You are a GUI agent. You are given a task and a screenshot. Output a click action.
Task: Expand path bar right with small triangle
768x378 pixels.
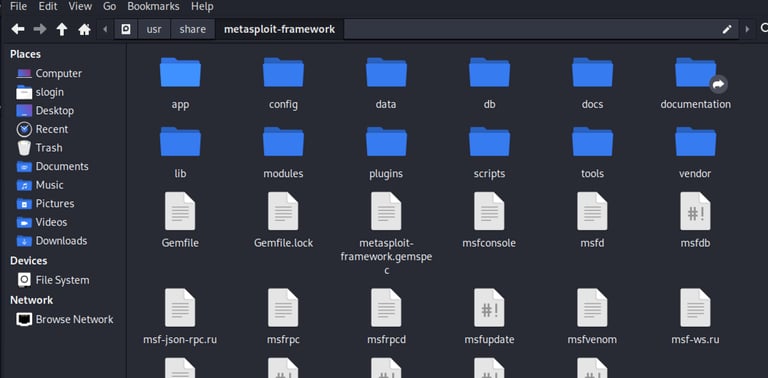point(747,29)
